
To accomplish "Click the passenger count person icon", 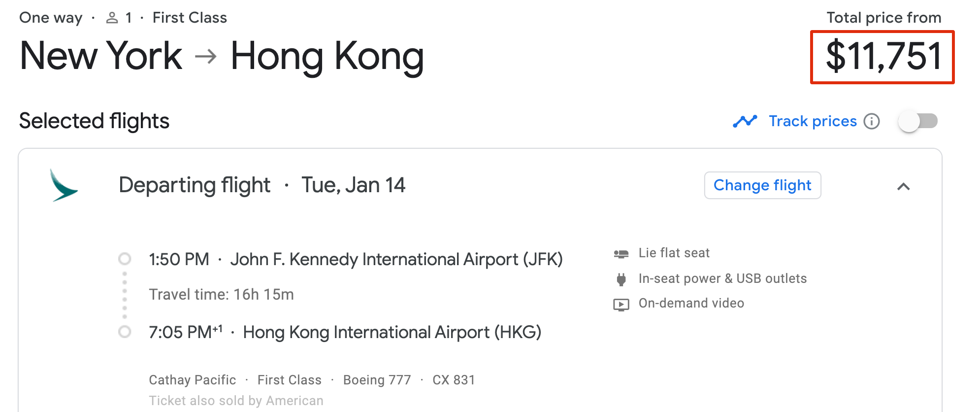I will 111,17.
